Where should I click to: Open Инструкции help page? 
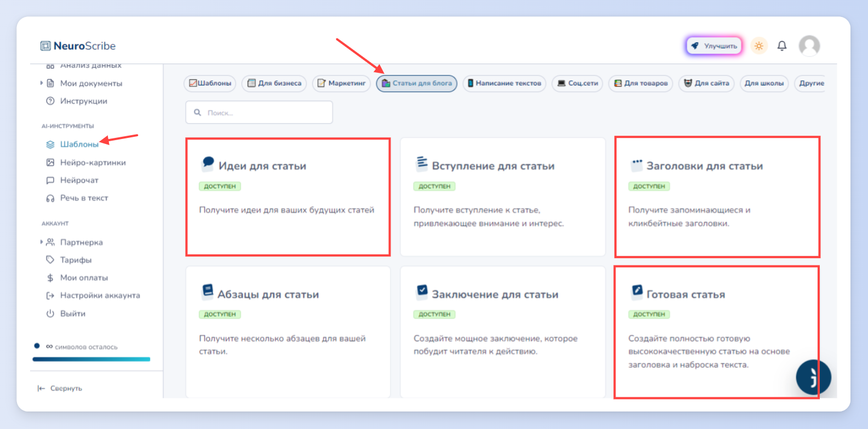click(x=84, y=101)
